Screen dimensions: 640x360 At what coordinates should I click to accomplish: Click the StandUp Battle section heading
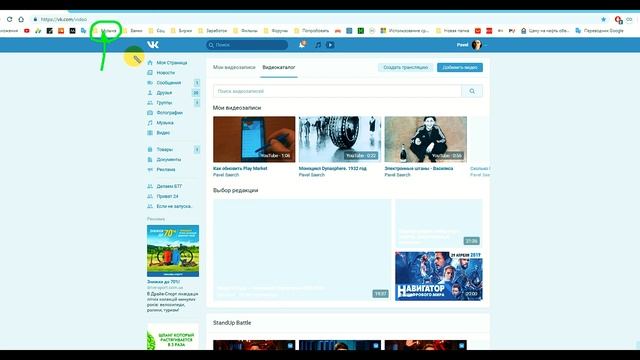pos(232,323)
